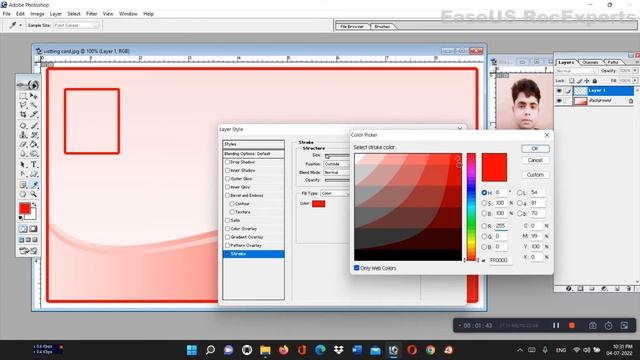Click the hex color field FF0000
The image size is (640, 360).
[500, 260]
